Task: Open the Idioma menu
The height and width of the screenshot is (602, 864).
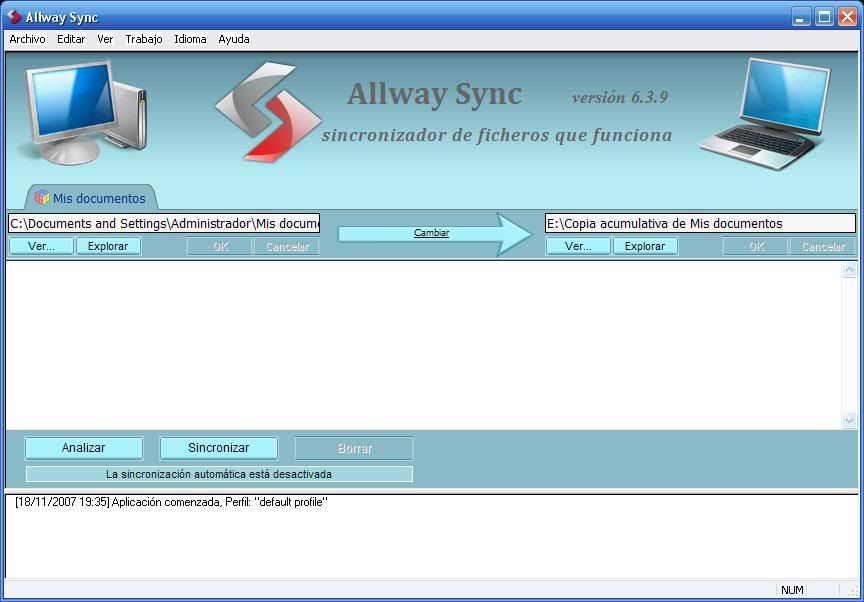Action: pos(190,39)
